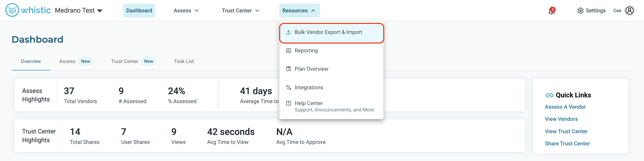Expand the Trust Center navigation menu
Image resolution: width=644 pixels, height=161 pixels.
click(240, 10)
